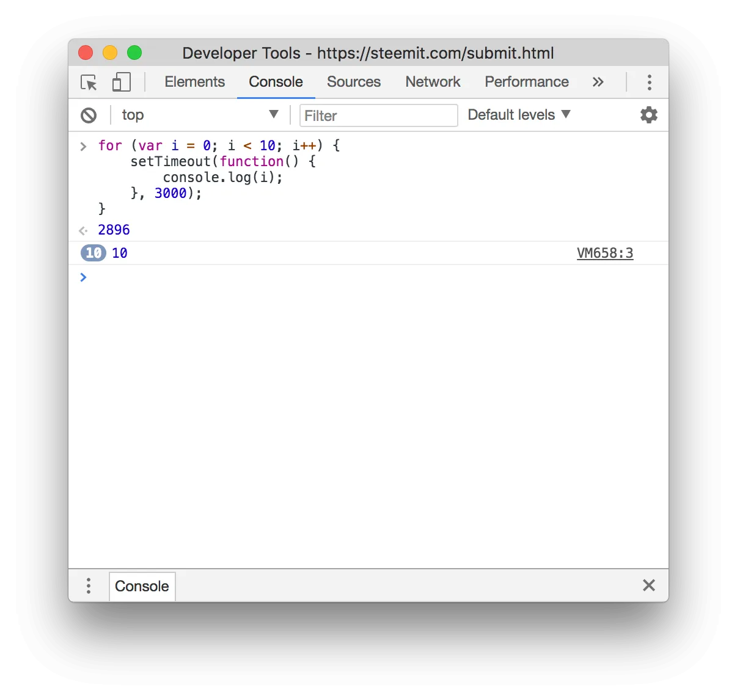Open the drawer three-dot menu icon
737x700 pixels.
[x=89, y=586]
